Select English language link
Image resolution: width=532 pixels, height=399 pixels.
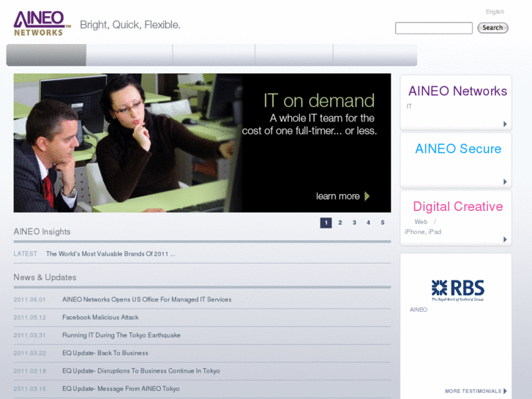tap(495, 12)
